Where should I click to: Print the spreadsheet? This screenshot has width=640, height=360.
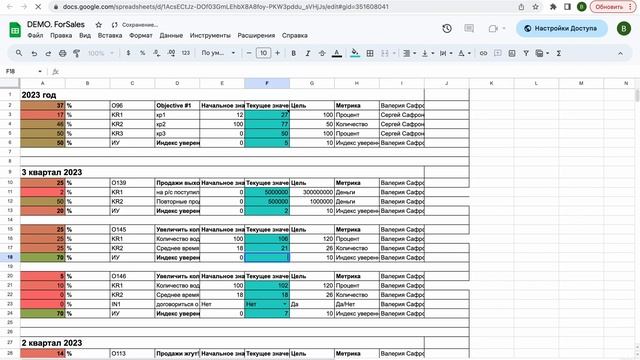pos(62,53)
